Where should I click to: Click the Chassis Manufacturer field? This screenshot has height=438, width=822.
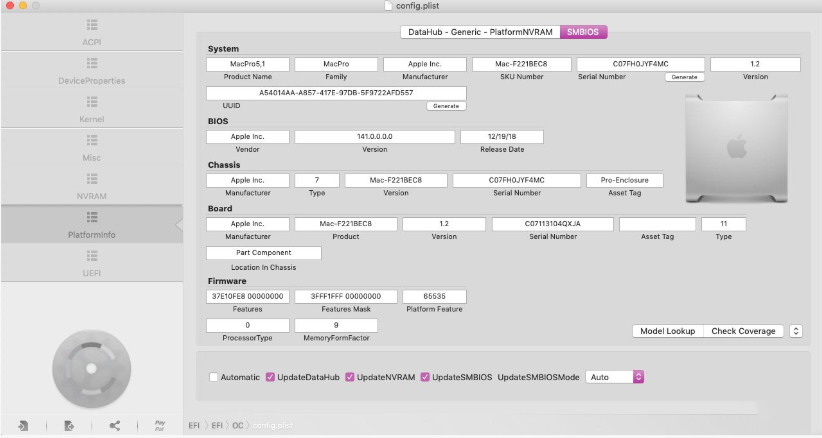pos(247,180)
